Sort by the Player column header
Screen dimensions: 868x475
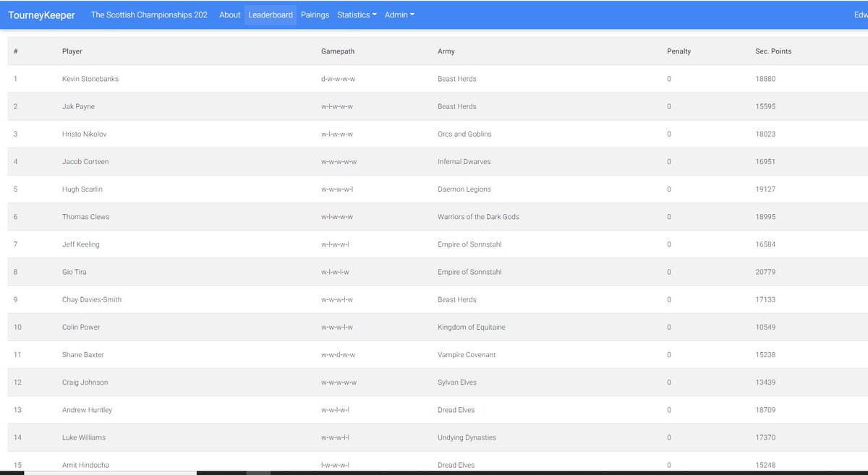(x=72, y=51)
